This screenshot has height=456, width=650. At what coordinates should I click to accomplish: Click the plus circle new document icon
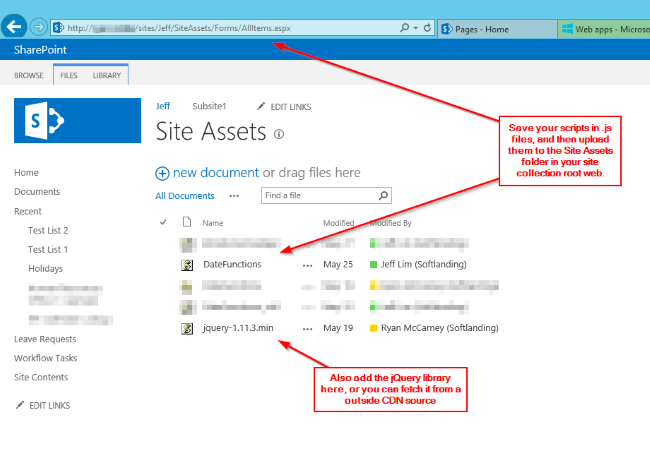click(162, 173)
